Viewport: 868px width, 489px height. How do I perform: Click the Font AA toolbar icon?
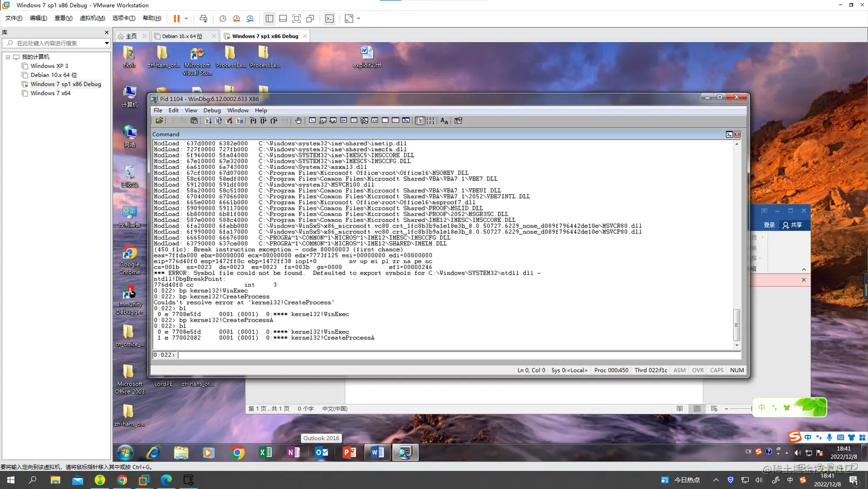click(444, 121)
